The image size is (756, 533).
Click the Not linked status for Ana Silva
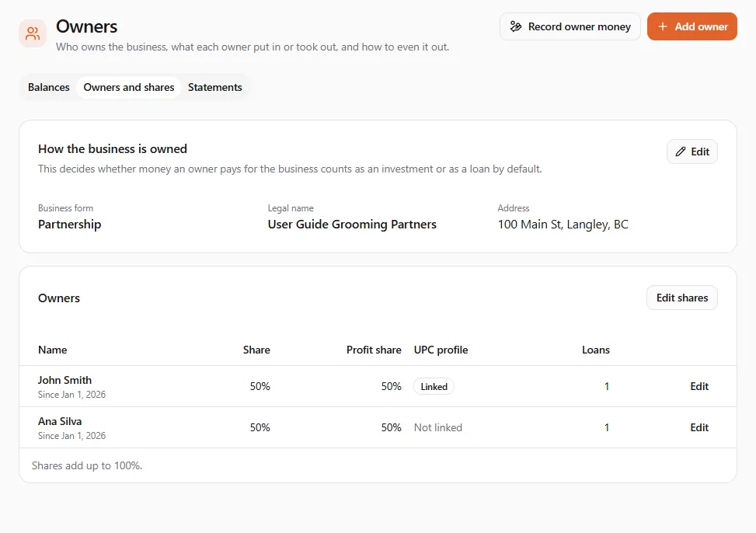[x=437, y=427]
